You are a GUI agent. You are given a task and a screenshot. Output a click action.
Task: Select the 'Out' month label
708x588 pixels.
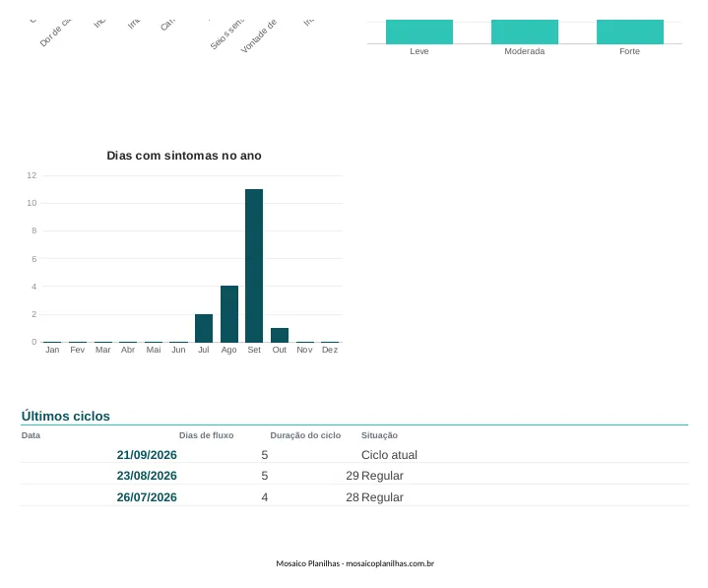280,350
